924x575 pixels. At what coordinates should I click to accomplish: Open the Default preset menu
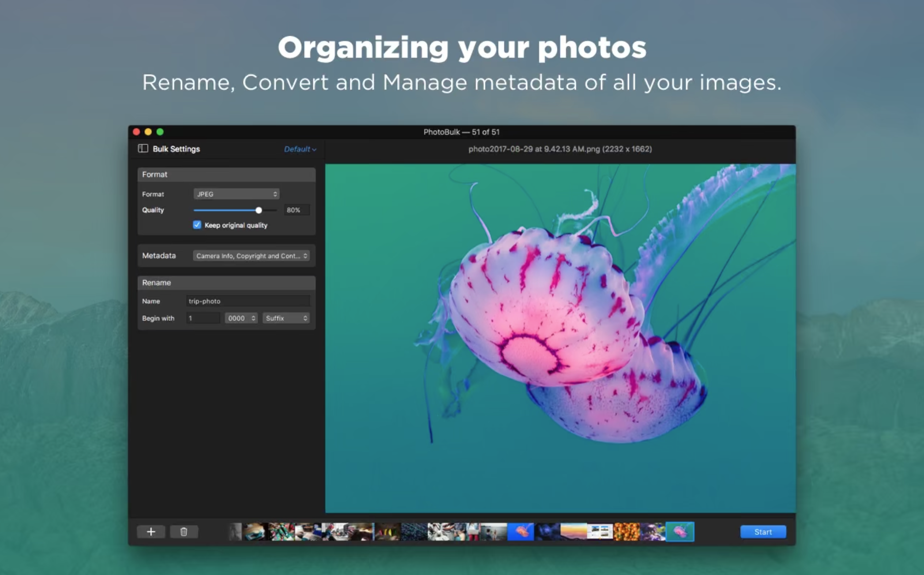point(300,149)
